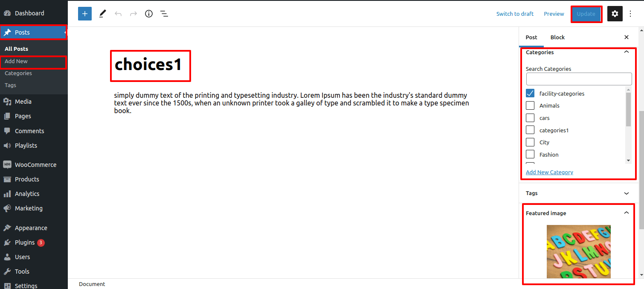
Task: Check the Animals category checkbox
Action: coord(530,105)
